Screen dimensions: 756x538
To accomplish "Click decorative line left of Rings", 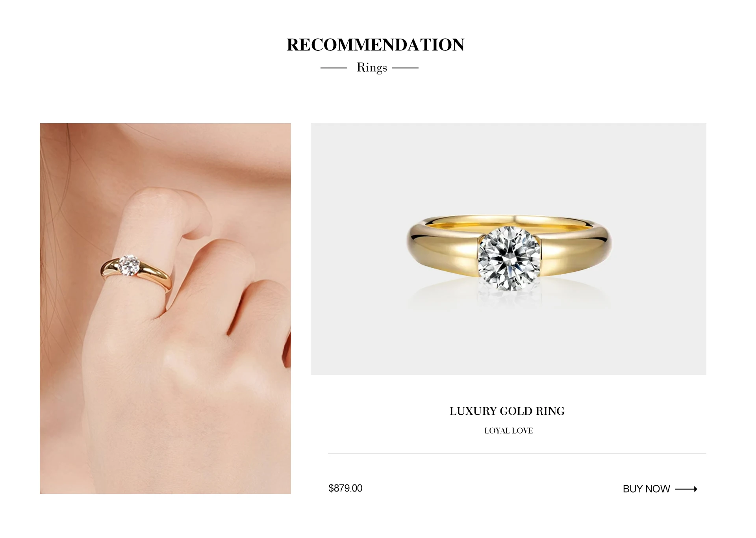I will [x=334, y=68].
